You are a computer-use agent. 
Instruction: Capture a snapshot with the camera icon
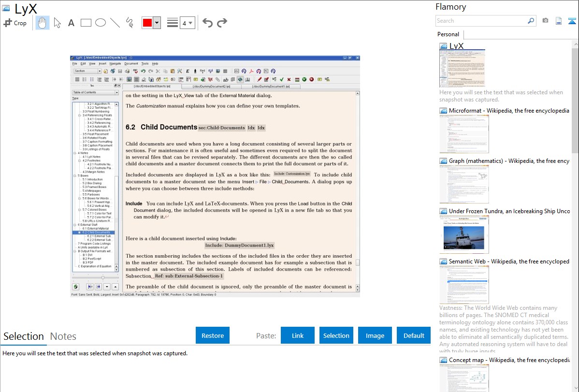point(545,21)
